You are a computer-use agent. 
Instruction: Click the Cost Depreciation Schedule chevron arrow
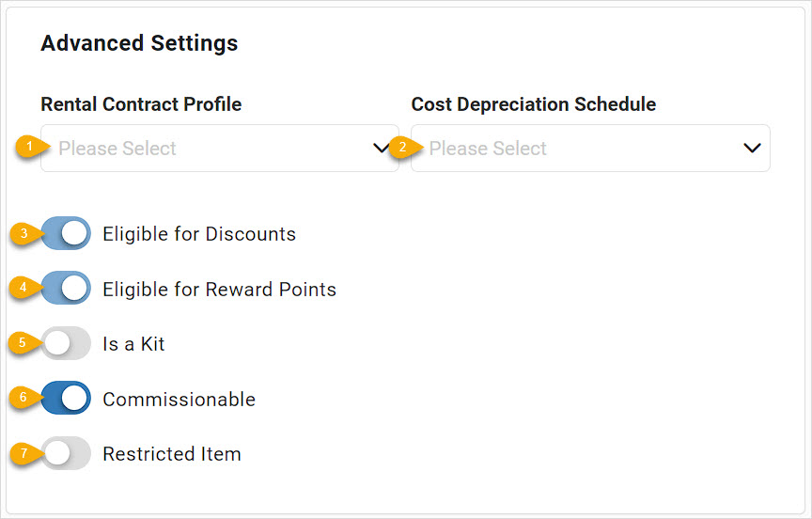[752, 149]
